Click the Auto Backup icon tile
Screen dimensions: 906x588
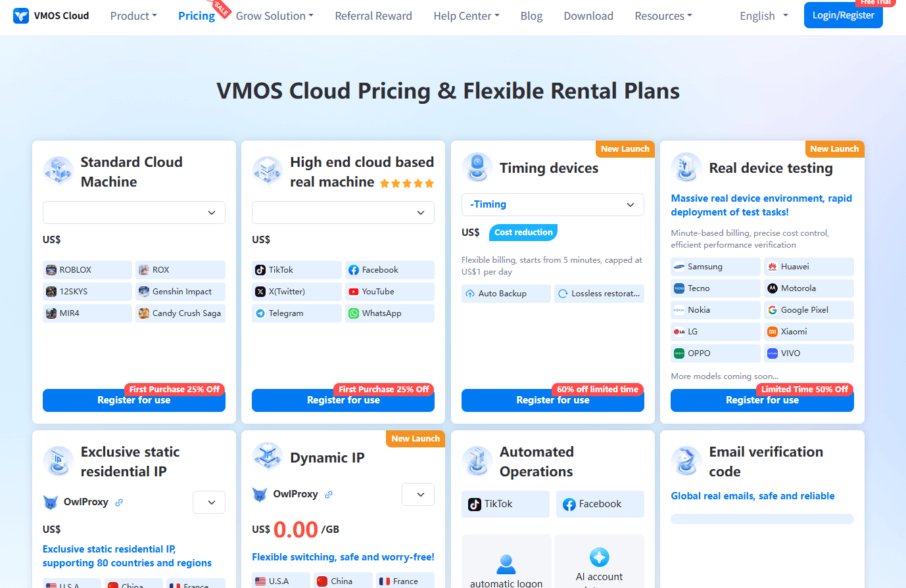470,294
